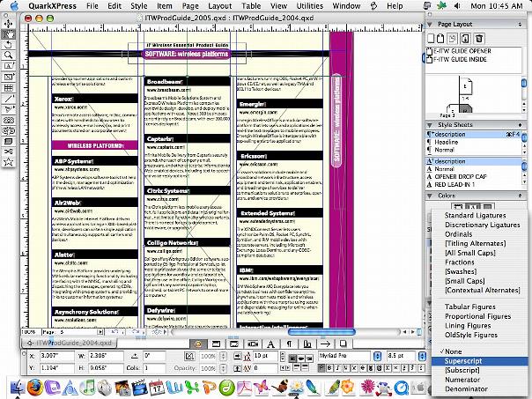Click the Cols field in Measurements
The width and height of the screenshot is (532, 399).
pyautogui.click(x=155, y=368)
